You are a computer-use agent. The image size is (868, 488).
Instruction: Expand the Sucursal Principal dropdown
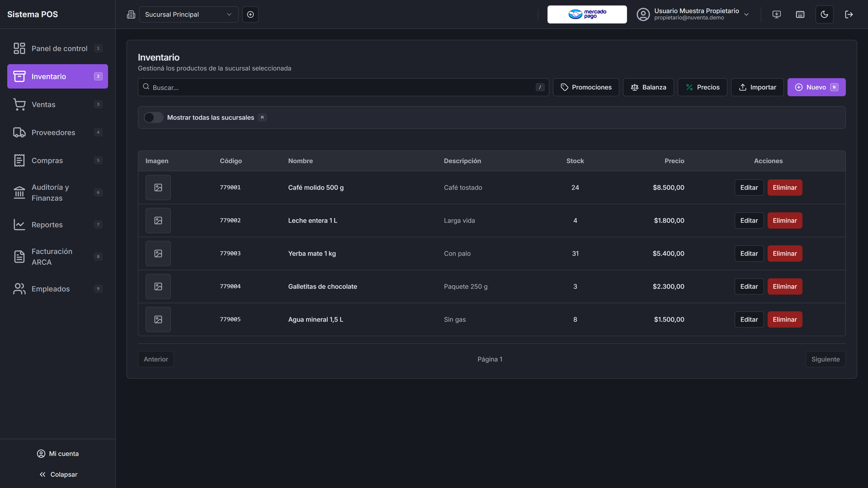pos(189,14)
